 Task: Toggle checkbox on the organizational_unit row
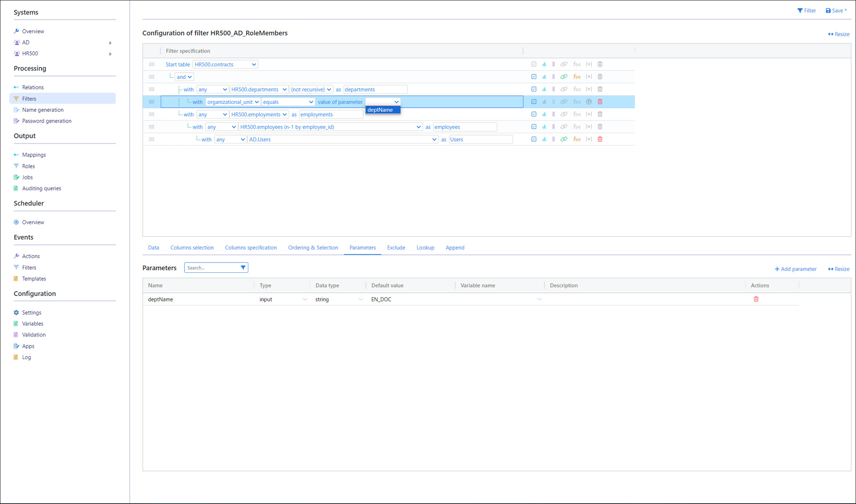pos(534,102)
